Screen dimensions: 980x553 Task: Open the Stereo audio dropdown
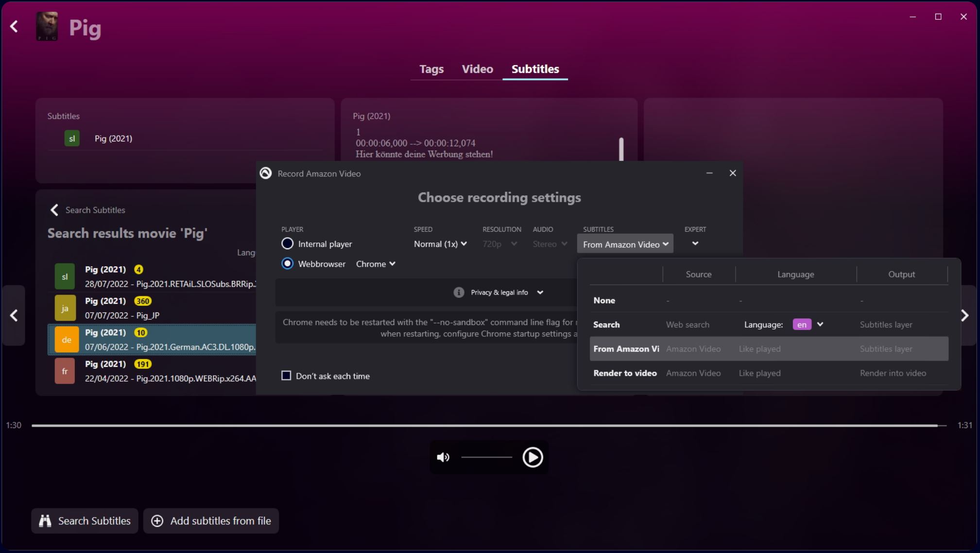(550, 244)
